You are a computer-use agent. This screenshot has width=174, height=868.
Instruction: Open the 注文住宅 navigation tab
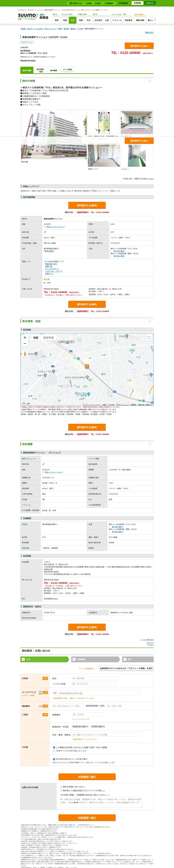click(98, 20)
